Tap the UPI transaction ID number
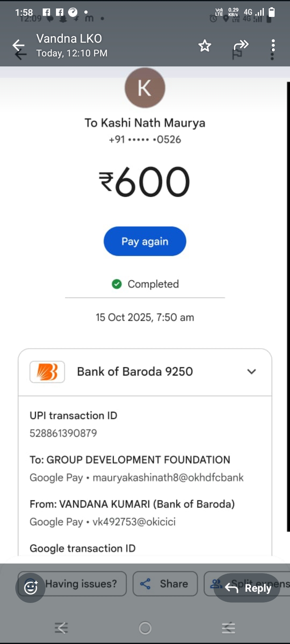 point(63,433)
